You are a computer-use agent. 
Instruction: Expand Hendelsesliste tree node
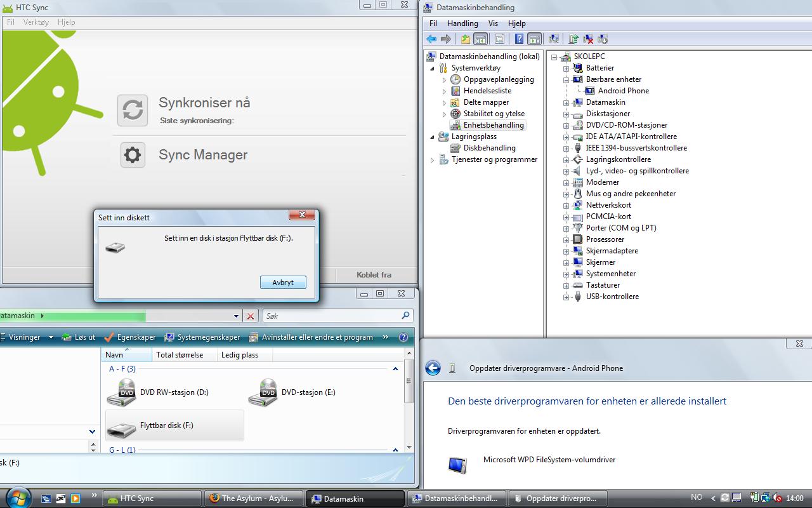444,91
